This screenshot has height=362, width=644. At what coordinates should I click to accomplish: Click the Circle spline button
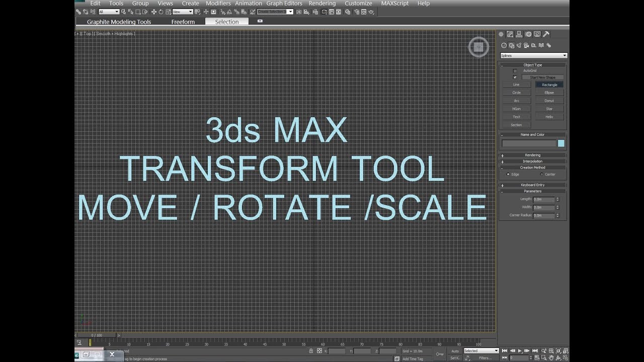click(516, 93)
